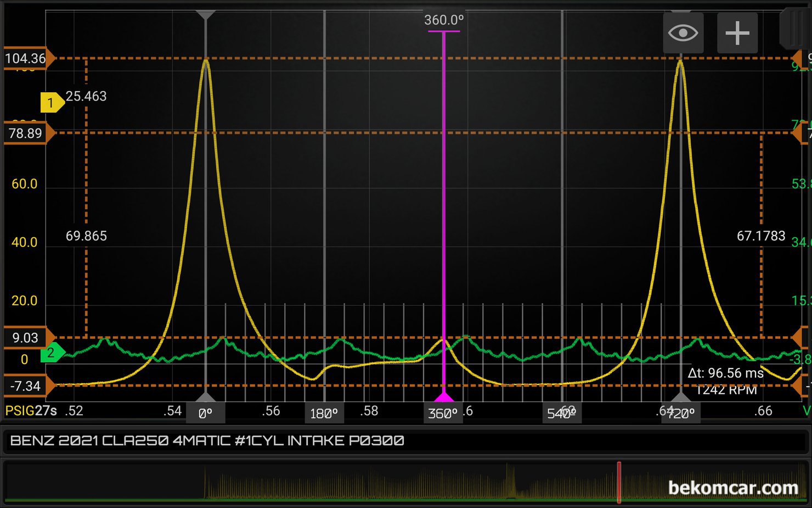Click the 1242 RPM readout
The image size is (812, 508).
(726, 390)
